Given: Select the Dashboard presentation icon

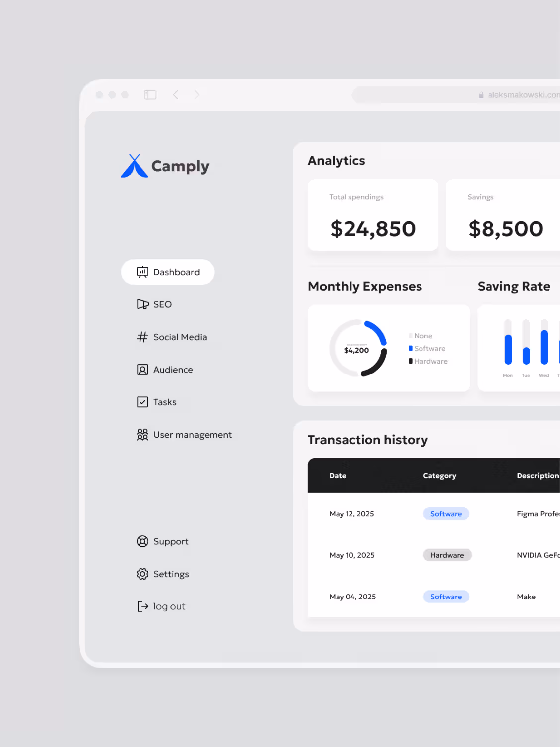Looking at the screenshot, I should 142,272.
